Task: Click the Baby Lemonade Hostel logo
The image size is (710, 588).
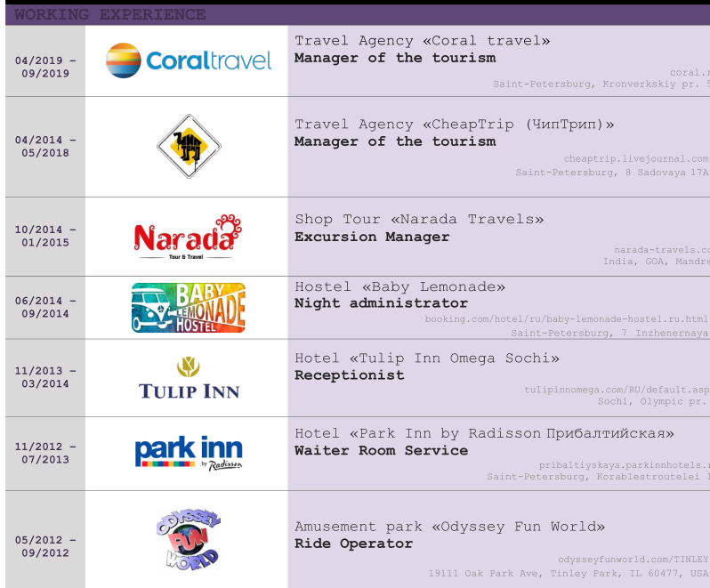Action: [188, 308]
